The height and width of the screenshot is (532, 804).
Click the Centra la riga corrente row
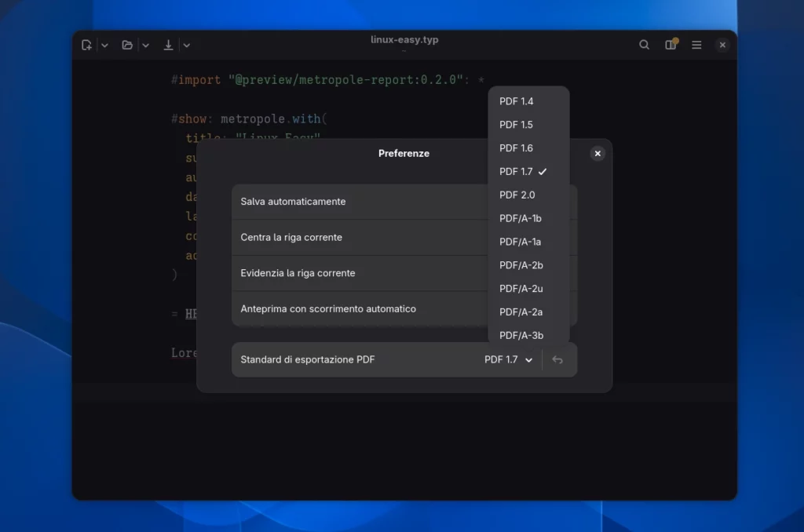[404, 237]
